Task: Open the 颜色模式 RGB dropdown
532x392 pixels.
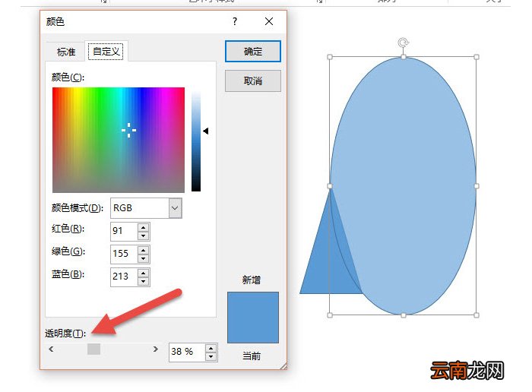Action: click(175, 208)
